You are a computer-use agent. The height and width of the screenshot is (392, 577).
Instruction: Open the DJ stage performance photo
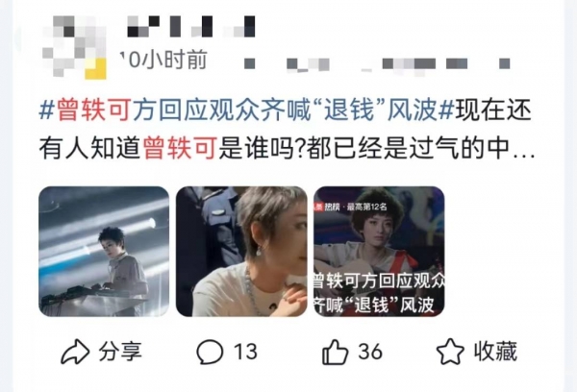(104, 252)
